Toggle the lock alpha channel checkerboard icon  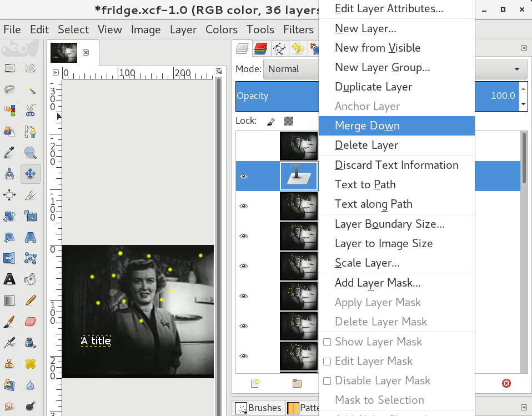coord(289,121)
